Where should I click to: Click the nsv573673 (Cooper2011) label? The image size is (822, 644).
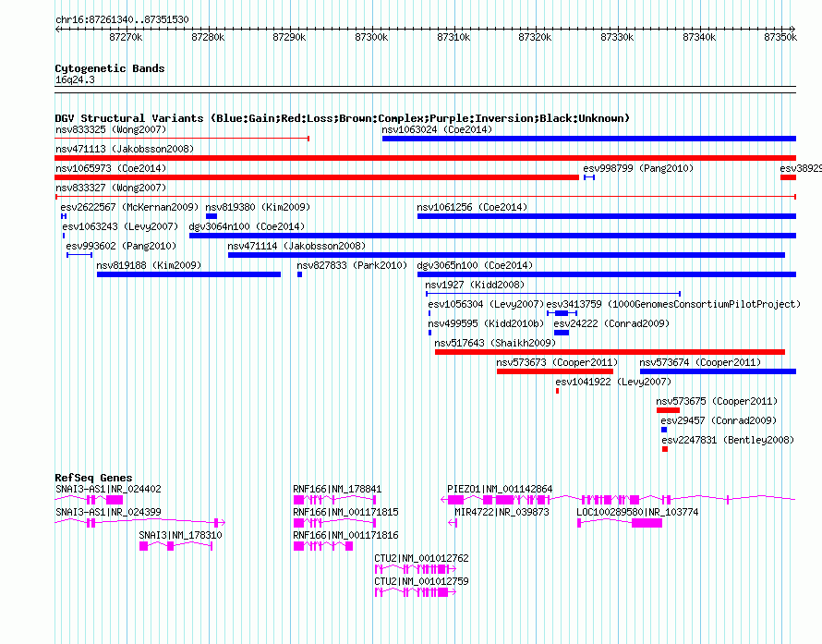coord(557,362)
